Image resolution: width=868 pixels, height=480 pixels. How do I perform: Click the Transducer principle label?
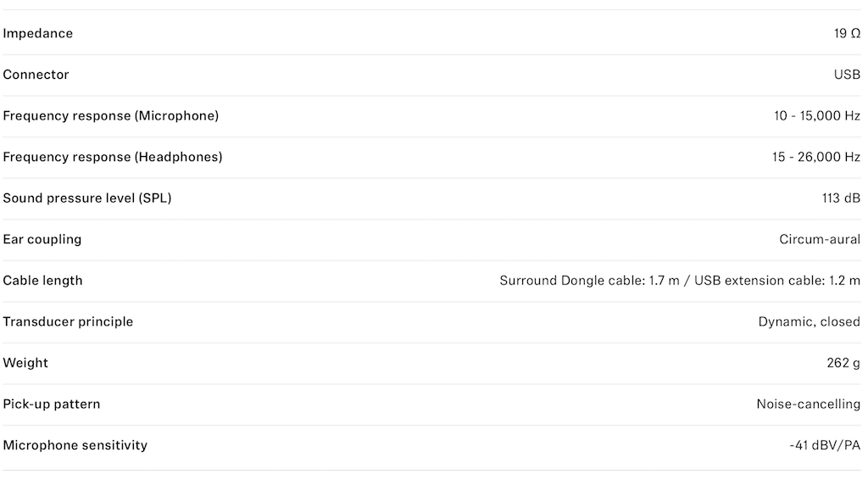pyautogui.click(x=68, y=322)
